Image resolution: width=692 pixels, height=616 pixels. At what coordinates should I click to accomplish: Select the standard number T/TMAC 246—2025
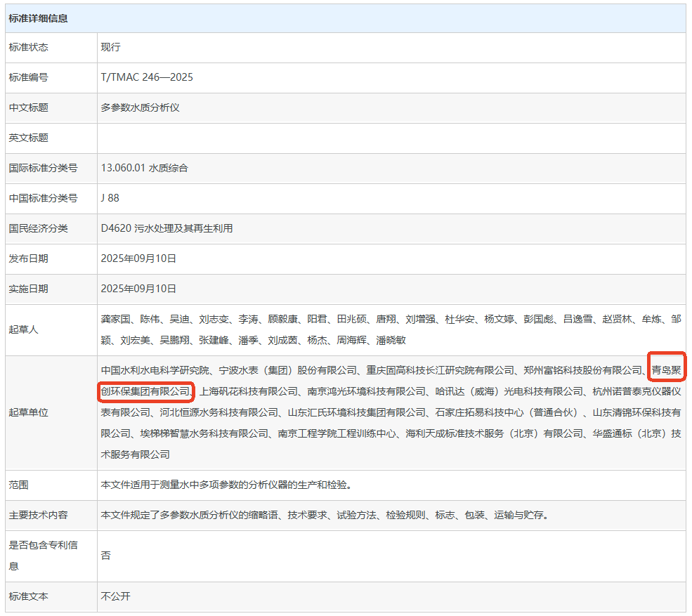tap(147, 77)
